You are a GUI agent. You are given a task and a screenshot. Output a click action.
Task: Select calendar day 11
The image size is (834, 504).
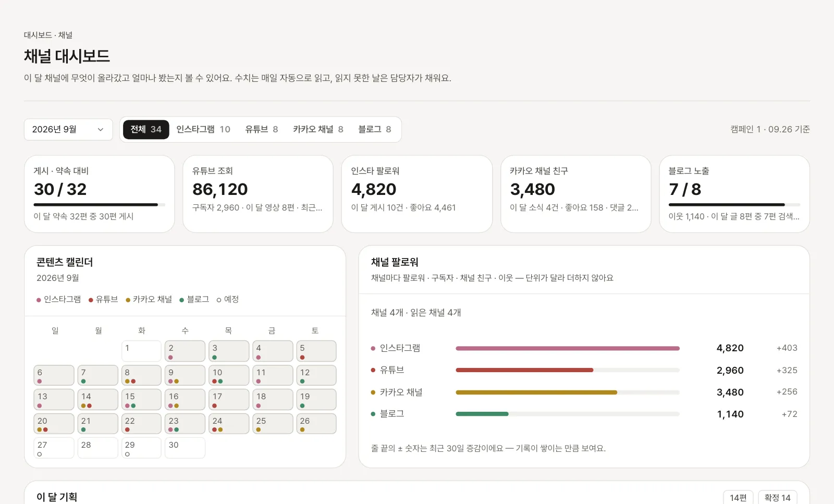pos(273,375)
